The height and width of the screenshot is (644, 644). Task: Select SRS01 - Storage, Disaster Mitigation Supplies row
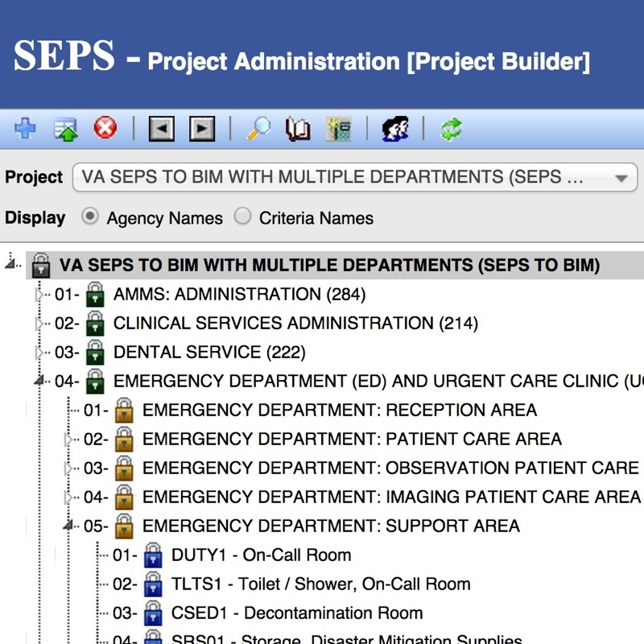(x=347, y=638)
